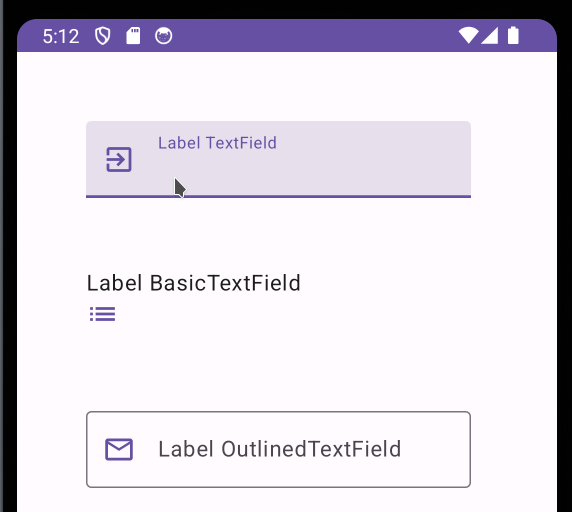Click the Label BasicTextField text
572x512 pixels.
point(194,283)
